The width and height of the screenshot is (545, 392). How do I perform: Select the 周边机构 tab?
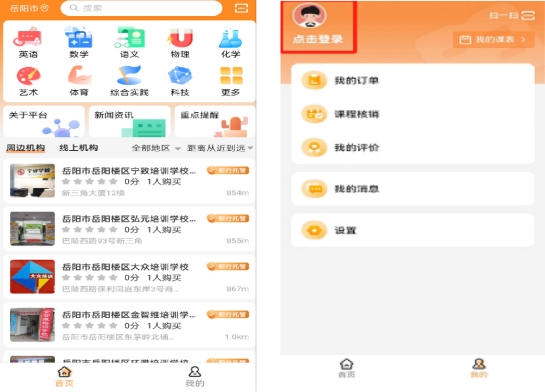point(25,148)
